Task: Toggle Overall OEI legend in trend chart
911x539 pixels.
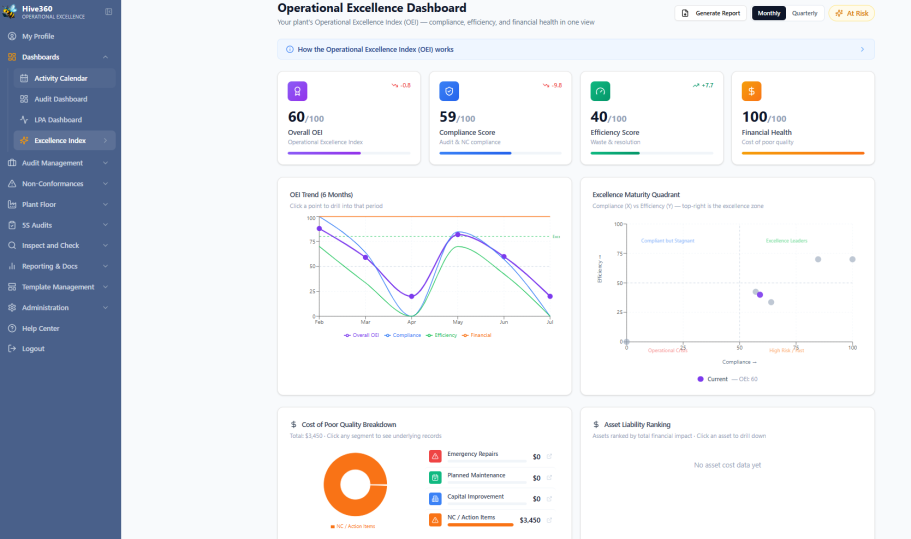Action: point(361,335)
